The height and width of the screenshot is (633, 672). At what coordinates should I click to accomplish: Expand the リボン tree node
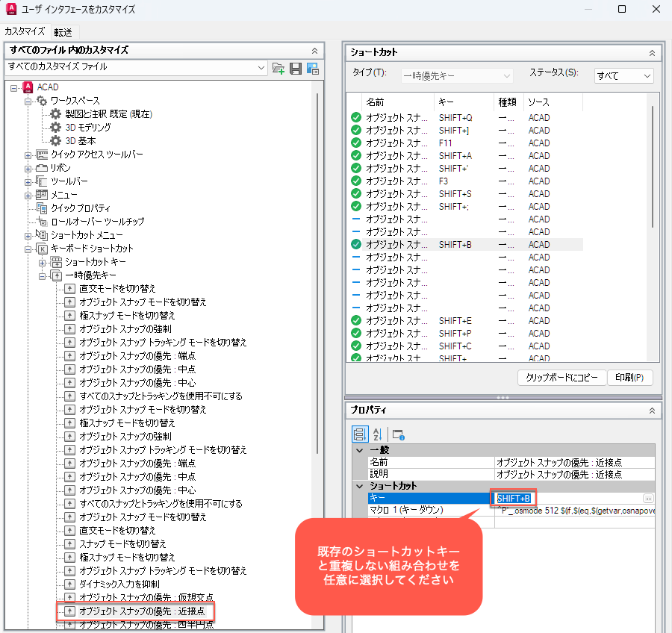click(x=27, y=167)
